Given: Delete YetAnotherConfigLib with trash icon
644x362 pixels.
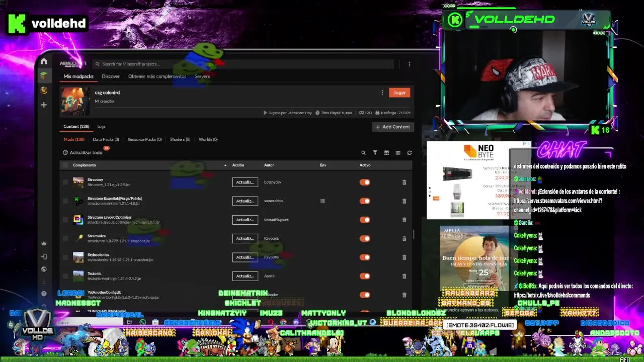Looking at the screenshot, I should click(x=404, y=295).
